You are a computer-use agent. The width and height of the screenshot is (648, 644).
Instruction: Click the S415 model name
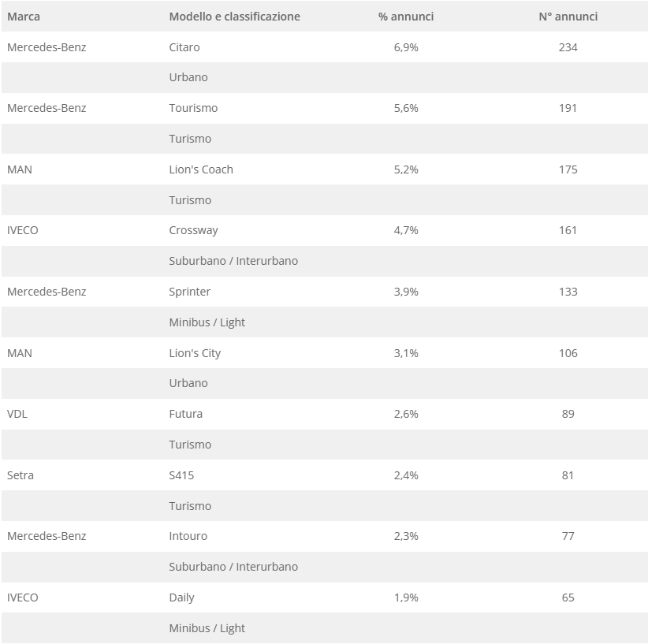(x=181, y=475)
